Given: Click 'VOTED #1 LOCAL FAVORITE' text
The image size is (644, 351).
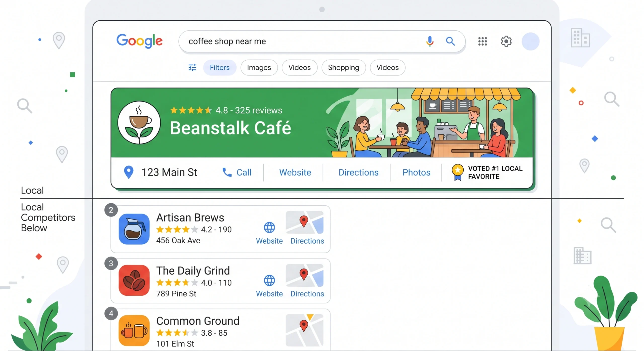Looking at the screenshot, I should pos(495,172).
